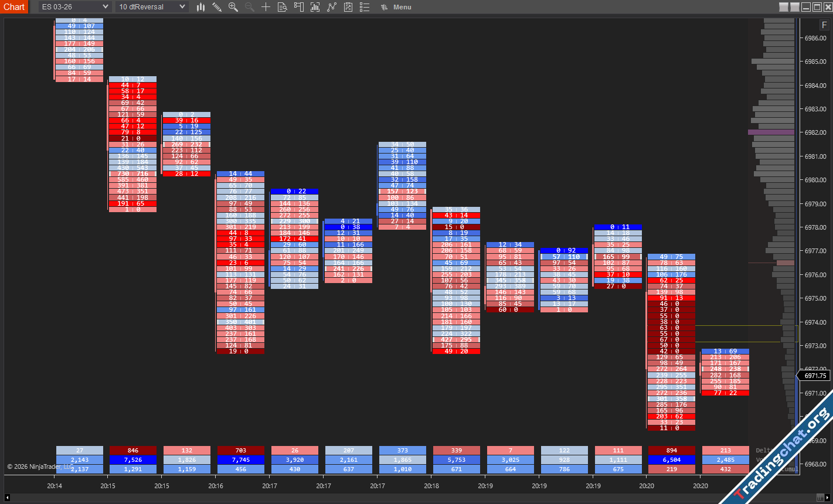Open the Strategies icon
833x504 pixels.
point(348,7)
